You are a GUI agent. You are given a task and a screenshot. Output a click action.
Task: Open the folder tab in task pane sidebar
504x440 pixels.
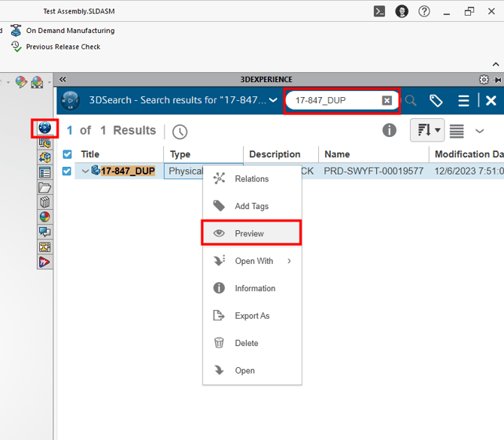[44, 188]
